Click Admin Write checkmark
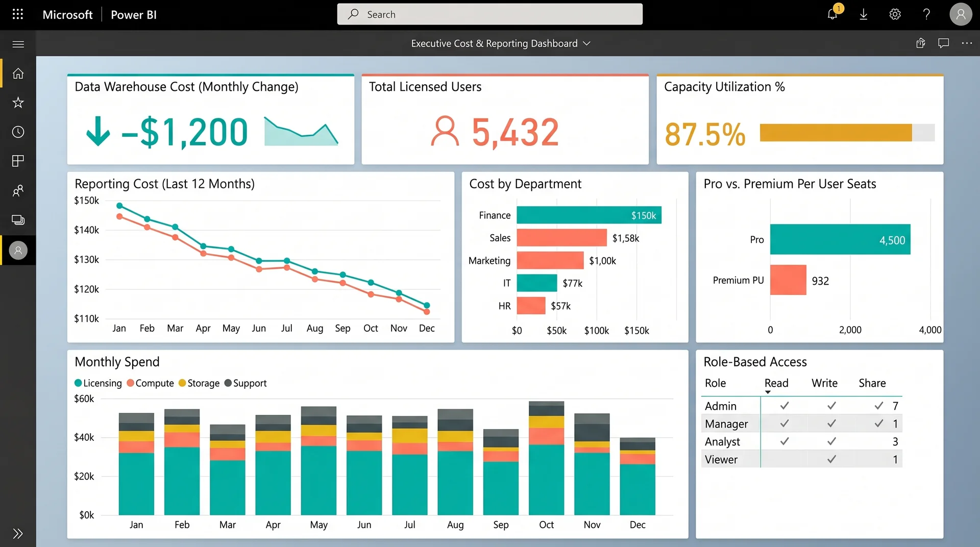The height and width of the screenshot is (547, 980). (x=831, y=406)
